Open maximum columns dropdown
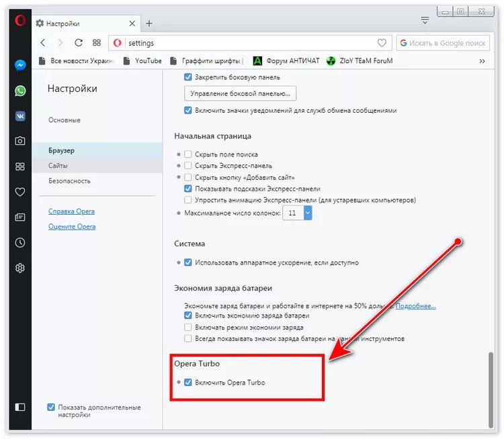Screen dimensions: 504x439 pyautogui.click(x=297, y=213)
